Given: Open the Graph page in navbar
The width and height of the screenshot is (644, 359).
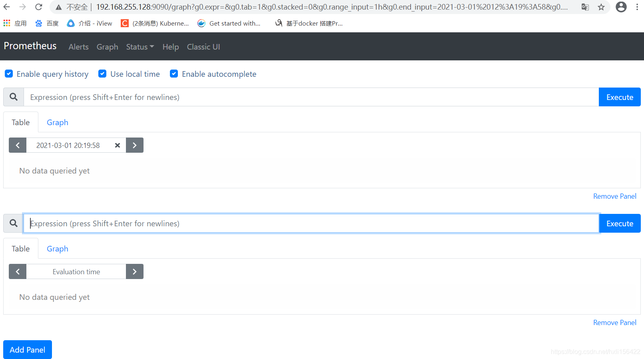Looking at the screenshot, I should click(x=108, y=47).
